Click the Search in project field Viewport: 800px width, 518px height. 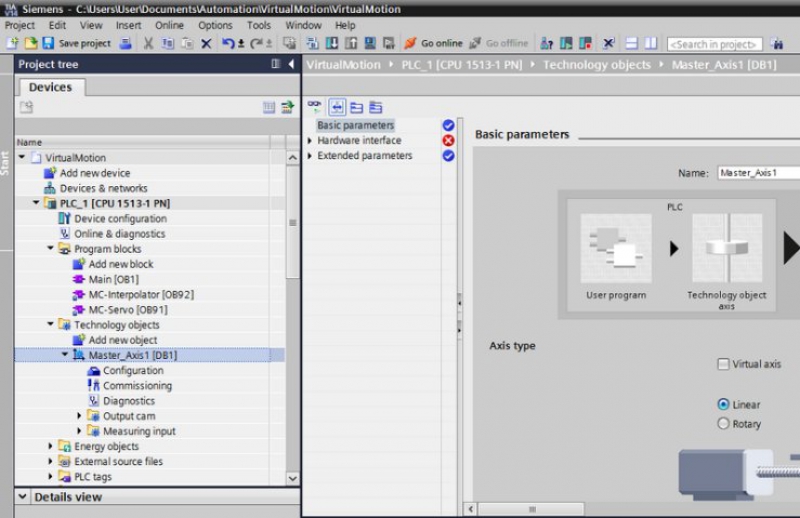714,44
